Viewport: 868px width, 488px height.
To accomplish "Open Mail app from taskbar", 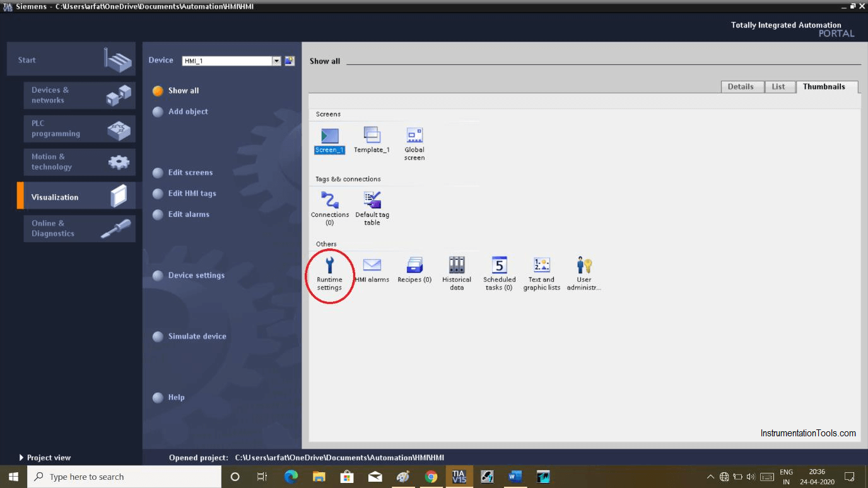I will pos(375,477).
